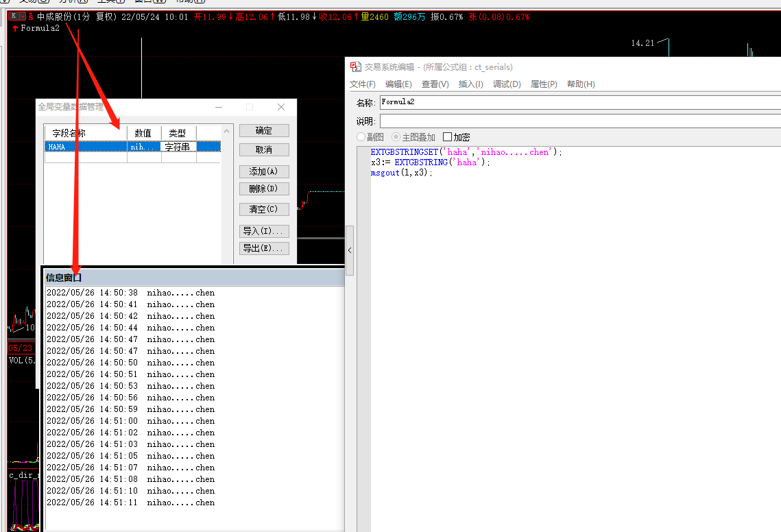The image size is (781, 532).
Task: Click the 名称 field containing Formula2
Action: 580,102
